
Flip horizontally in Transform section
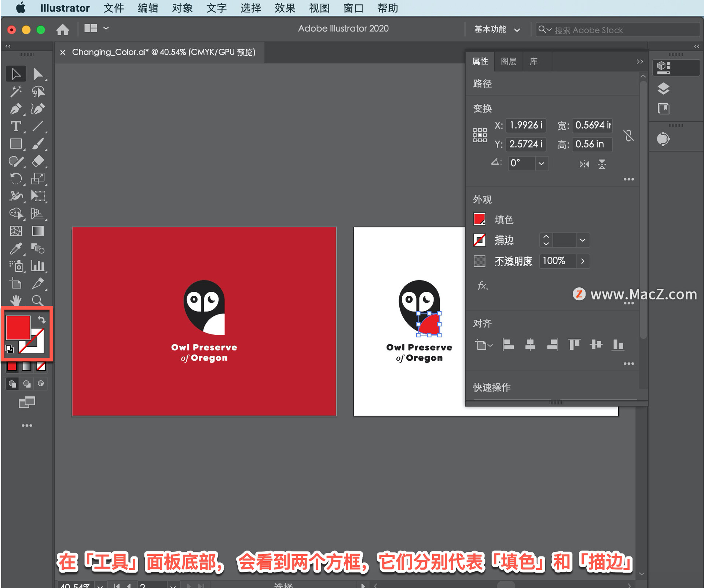tap(584, 164)
